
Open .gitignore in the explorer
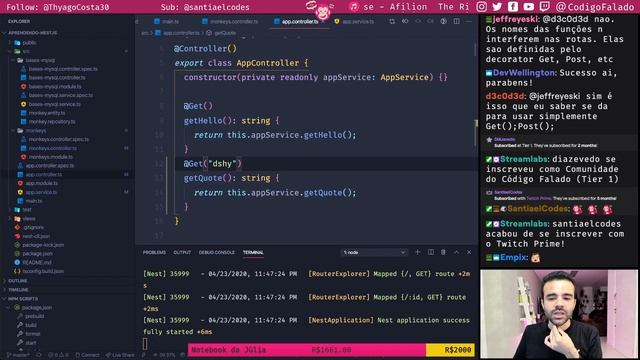coord(33,227)
